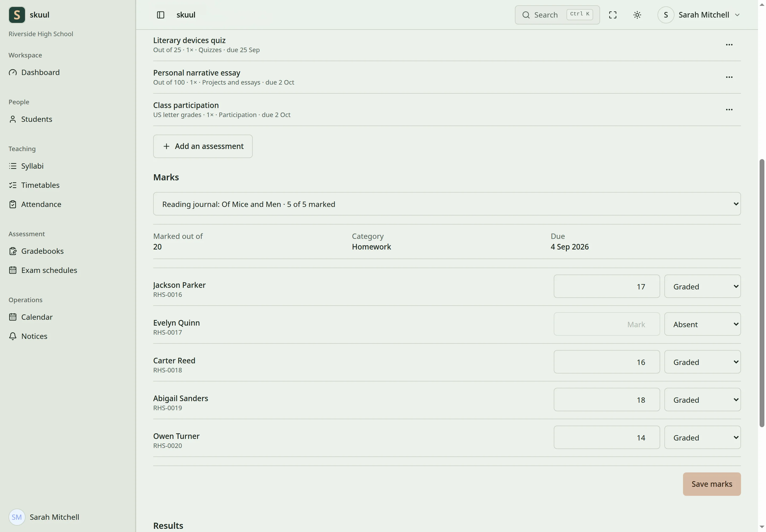Click the Personal narrative essay title

(197, 73)
